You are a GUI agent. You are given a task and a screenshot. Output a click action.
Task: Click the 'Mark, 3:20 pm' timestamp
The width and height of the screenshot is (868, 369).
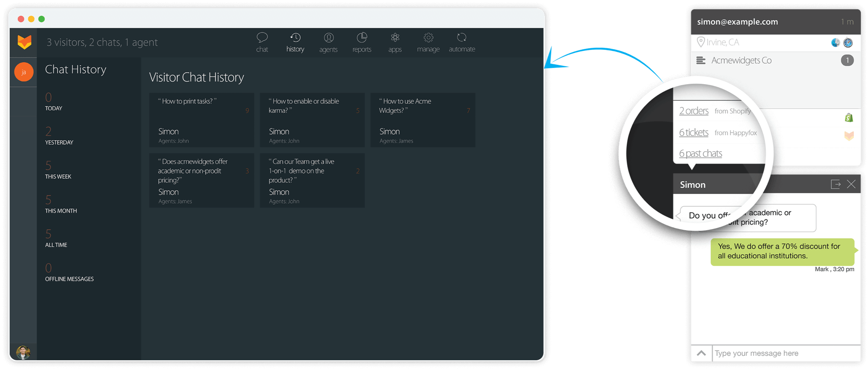click(834, 269)
